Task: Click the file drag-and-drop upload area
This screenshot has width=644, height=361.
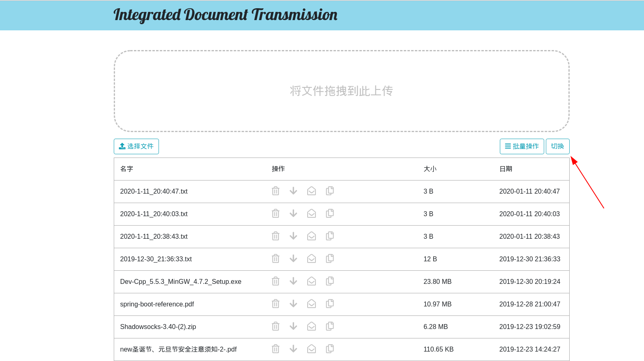Action: coord(341,91)
